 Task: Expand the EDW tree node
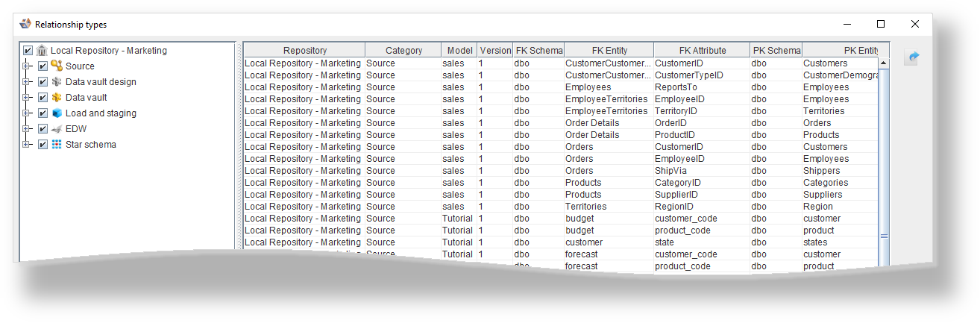tap(27, 129)
